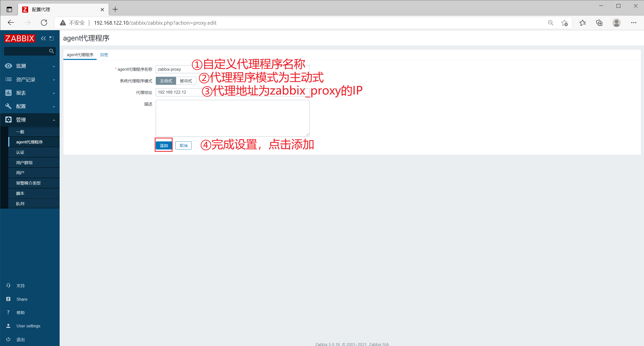644x346 pixels.
Task: Open the 报警媒介类型 submenu item
Action: click(x=34, y=183)
